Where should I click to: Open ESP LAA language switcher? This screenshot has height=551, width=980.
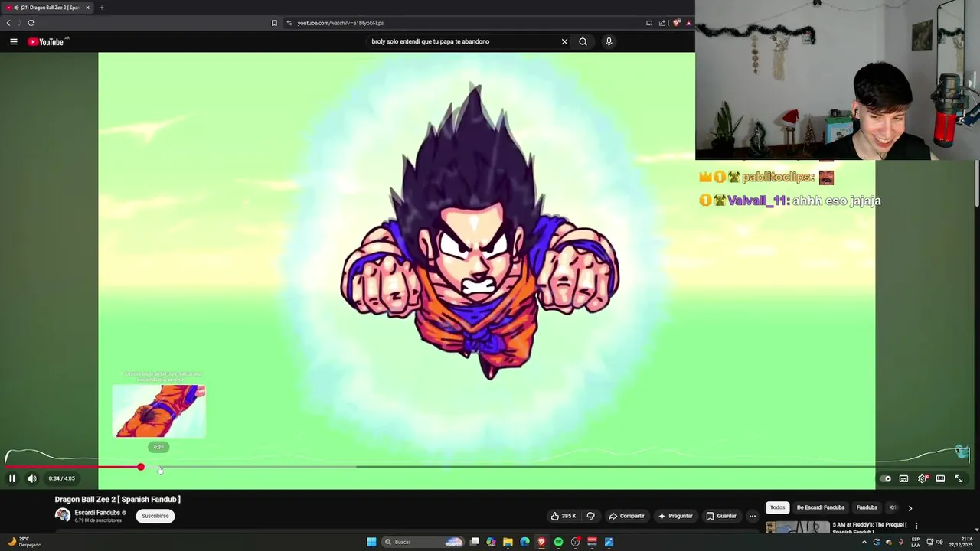pyautogui.click(x=916, y=542)
